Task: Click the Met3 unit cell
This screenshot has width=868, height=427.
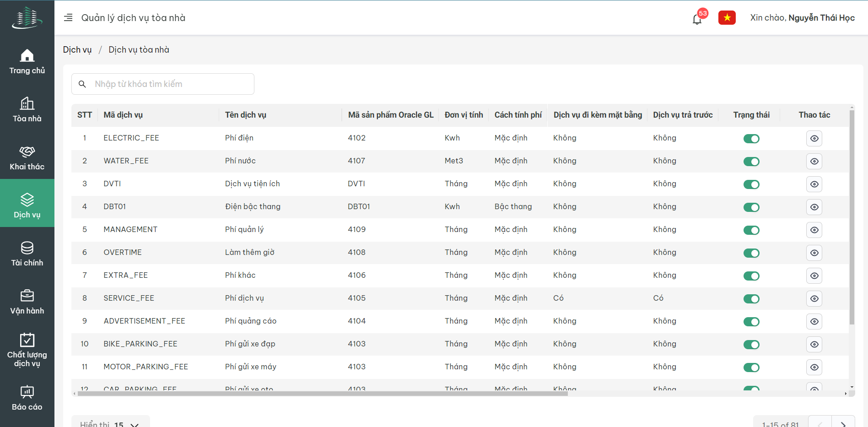Action: pos(454,161)
